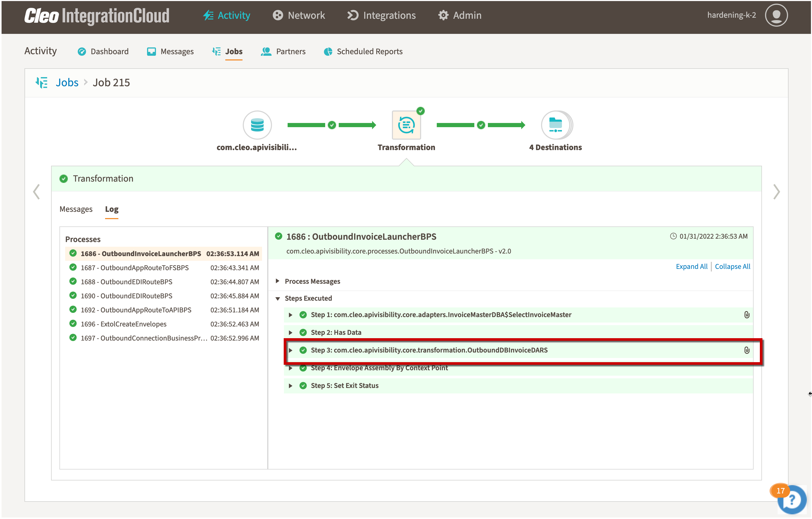812x519 pixels.
Task: Open the Admin top navigation menu
Action: (x=460, y=15)
